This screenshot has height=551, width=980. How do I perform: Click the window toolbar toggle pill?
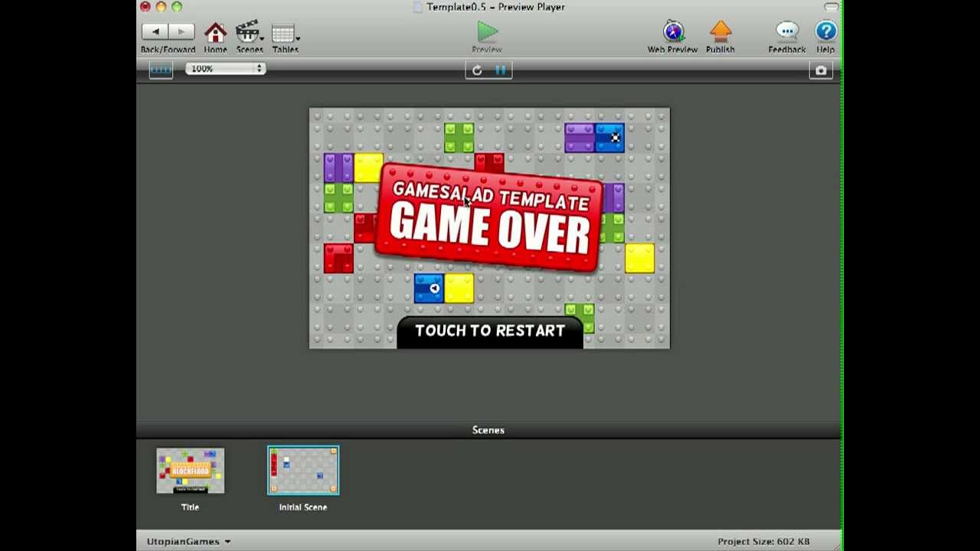click(831, 7)
